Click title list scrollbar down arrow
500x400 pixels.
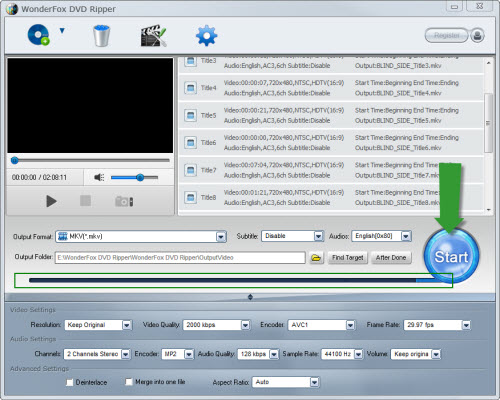488,210
